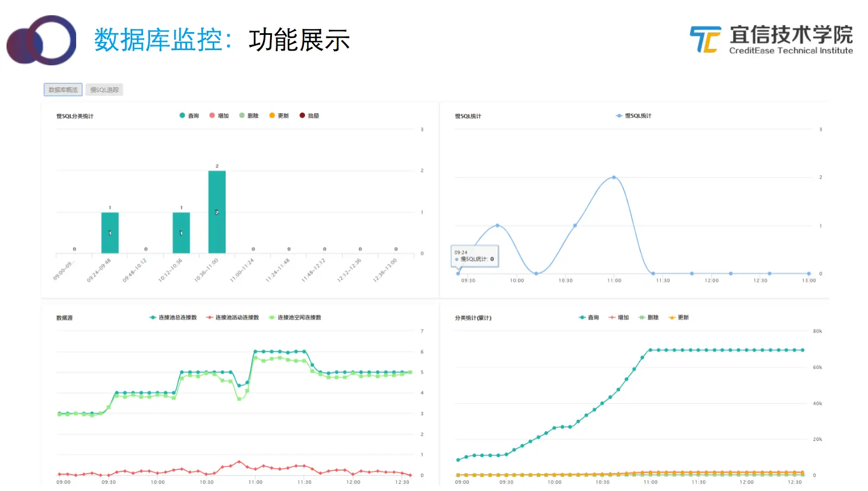Click the 慢SQL分类统计 chart title

click(x=75, y=116)
